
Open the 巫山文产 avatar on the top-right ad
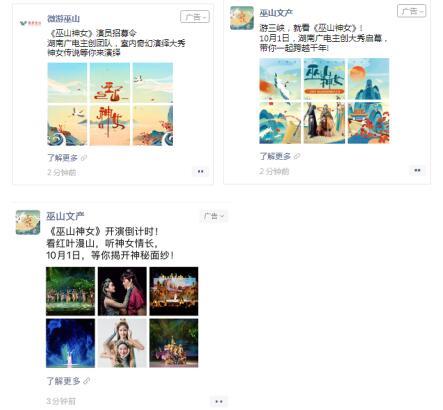point(242,18)
